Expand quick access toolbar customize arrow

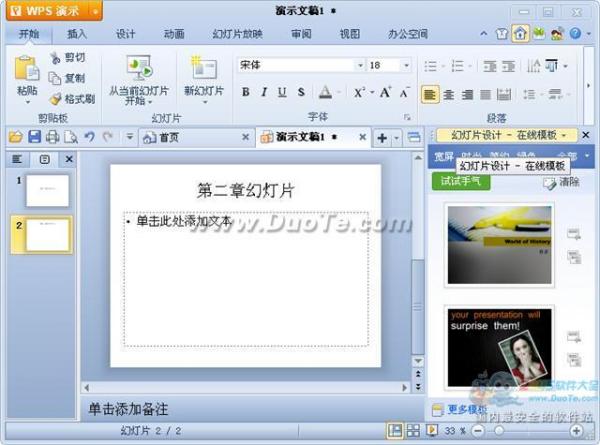coord(130,137)
